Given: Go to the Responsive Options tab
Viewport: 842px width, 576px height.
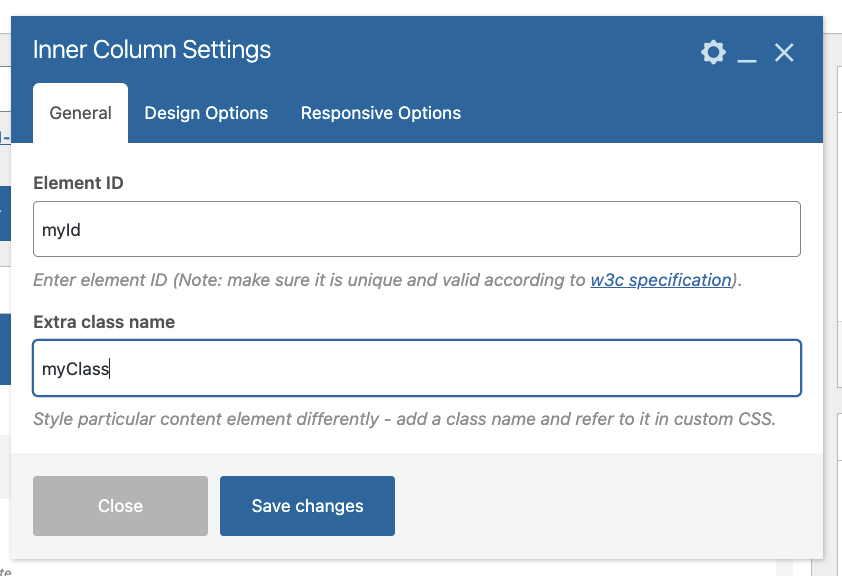Looking at the screenshot, I should pyautogui.click(x=381, y=113).
